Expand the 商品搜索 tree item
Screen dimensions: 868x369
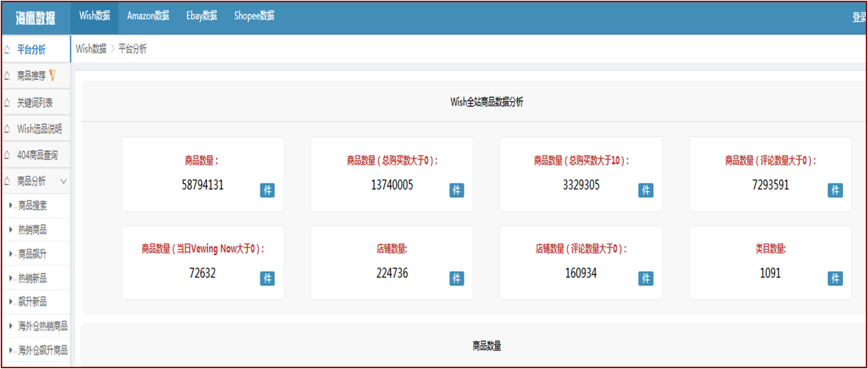click(x=10, y=206)
